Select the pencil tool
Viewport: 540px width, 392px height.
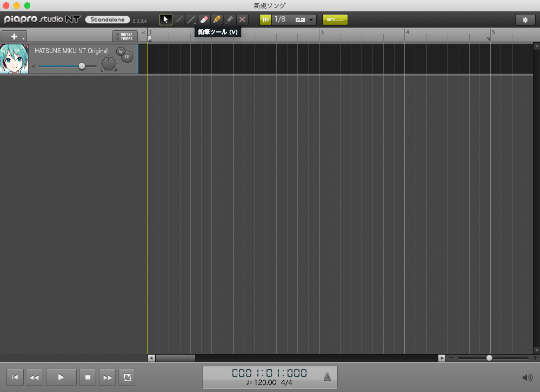click(178, 19)
